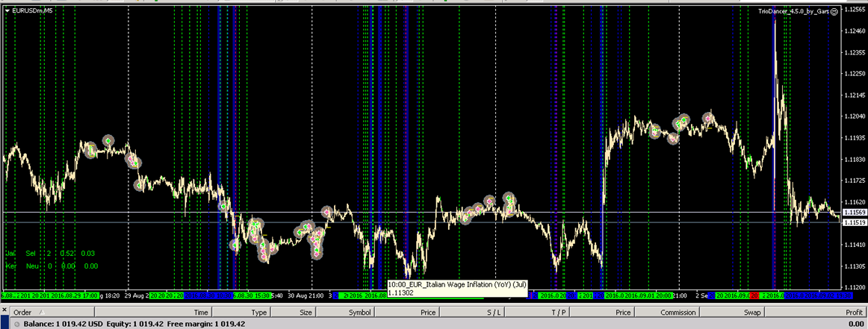This screenshot has width=868, height=329.
Task: Sort trades by the Time column
Action: [x=153, y=313]
